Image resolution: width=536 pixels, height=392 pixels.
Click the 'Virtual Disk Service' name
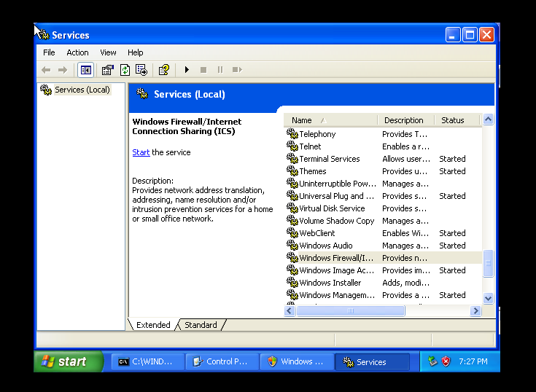click(x=332, y=208)
